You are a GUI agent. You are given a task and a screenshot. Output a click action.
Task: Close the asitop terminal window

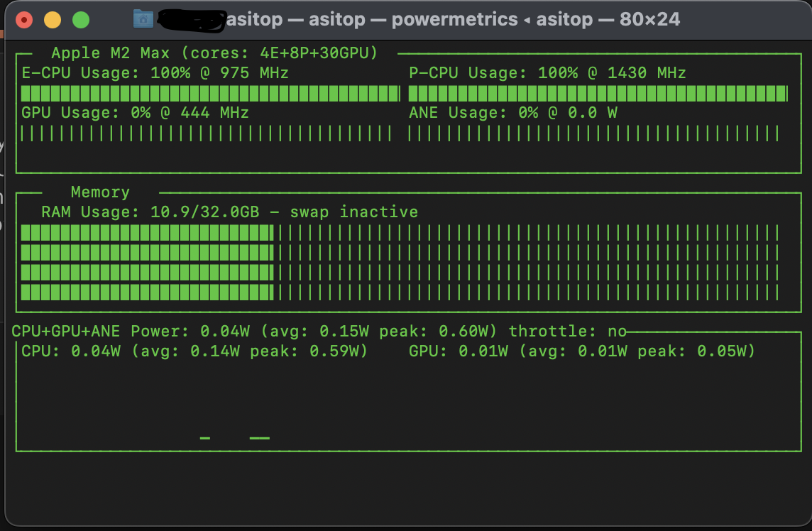click(x=24, y=20)
